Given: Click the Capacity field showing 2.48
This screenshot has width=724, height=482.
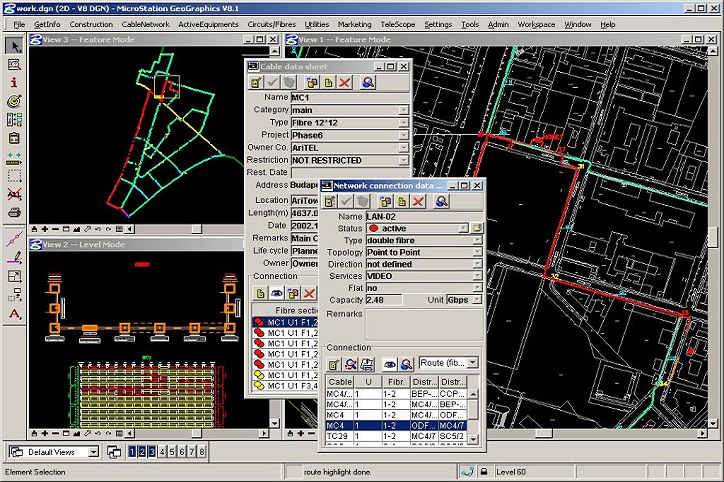Looking at the screenshot, I should click(384, 300).
